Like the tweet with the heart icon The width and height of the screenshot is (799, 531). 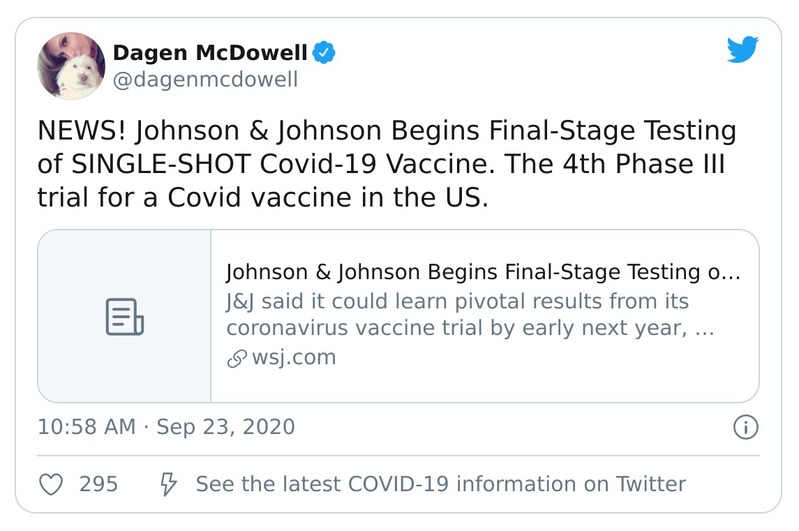50,484
